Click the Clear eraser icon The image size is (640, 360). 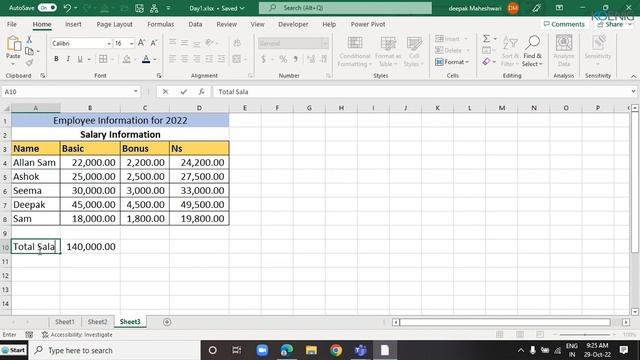pyautogui.click(x=486, y=62)
